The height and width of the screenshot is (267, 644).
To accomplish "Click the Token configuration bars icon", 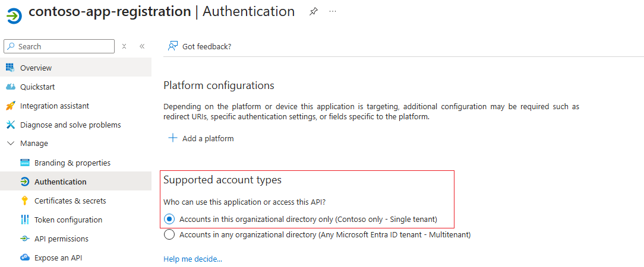I will coord(24,220).
